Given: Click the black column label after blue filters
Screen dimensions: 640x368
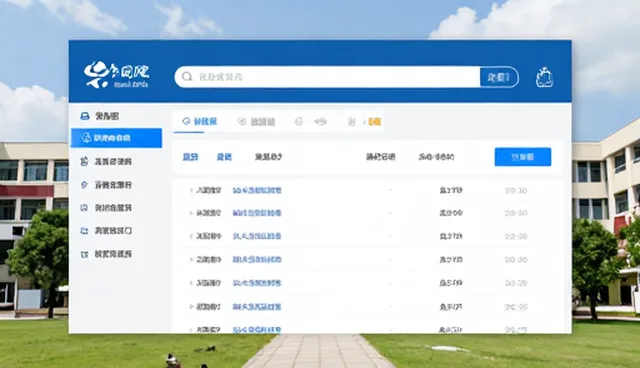Looking at the screenshot, I should (268, 157).
